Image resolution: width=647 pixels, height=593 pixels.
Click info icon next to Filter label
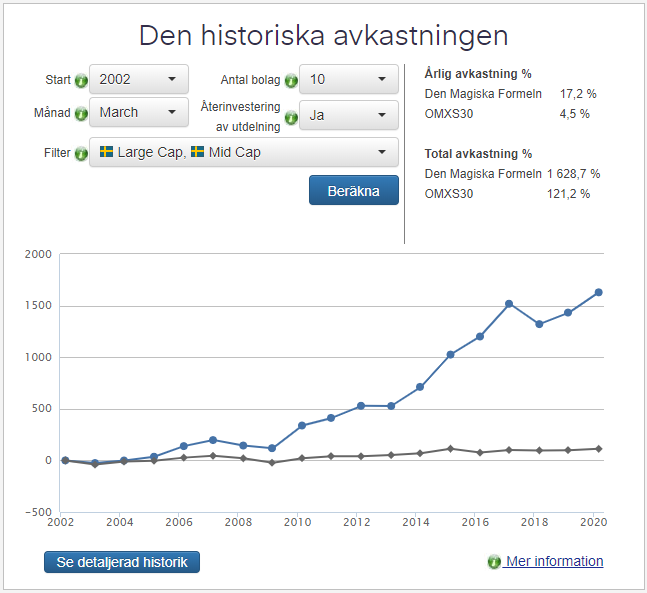[80, 153]
